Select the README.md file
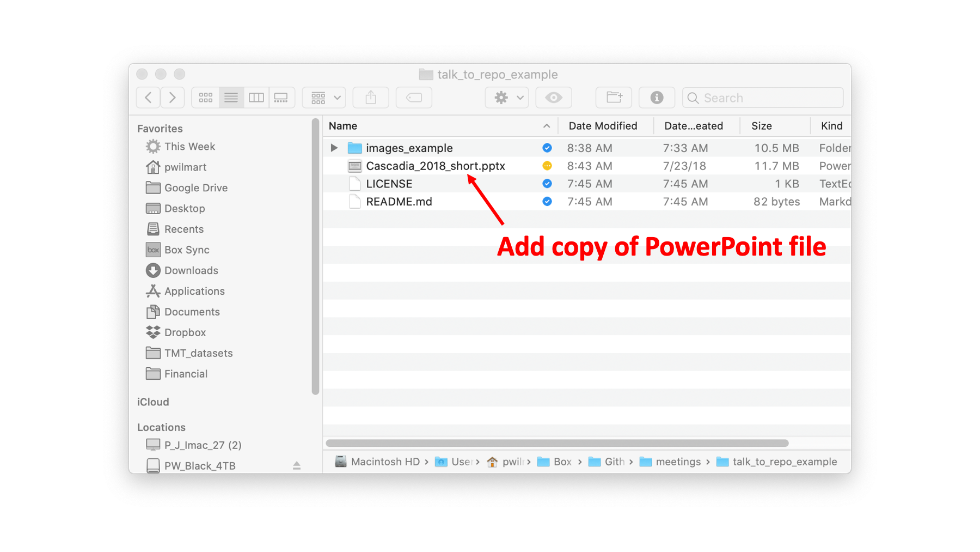The image size is (980, 552). [587, 202]
